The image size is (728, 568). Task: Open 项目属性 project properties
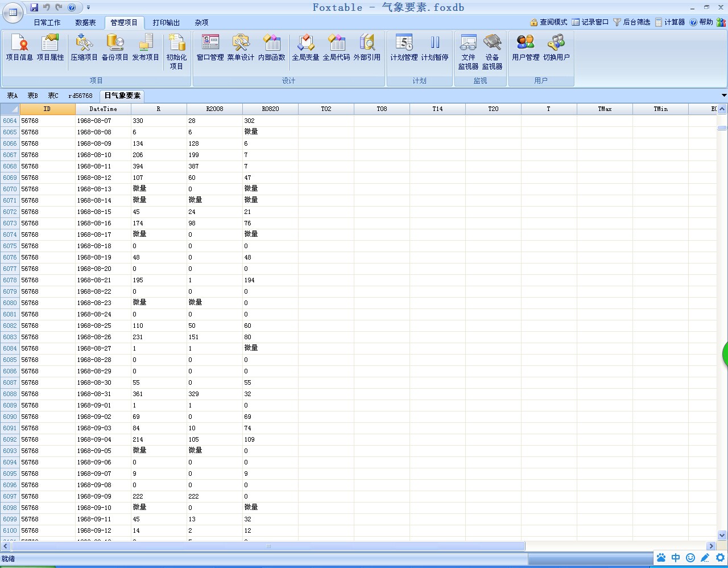click(x=50, y=47)
